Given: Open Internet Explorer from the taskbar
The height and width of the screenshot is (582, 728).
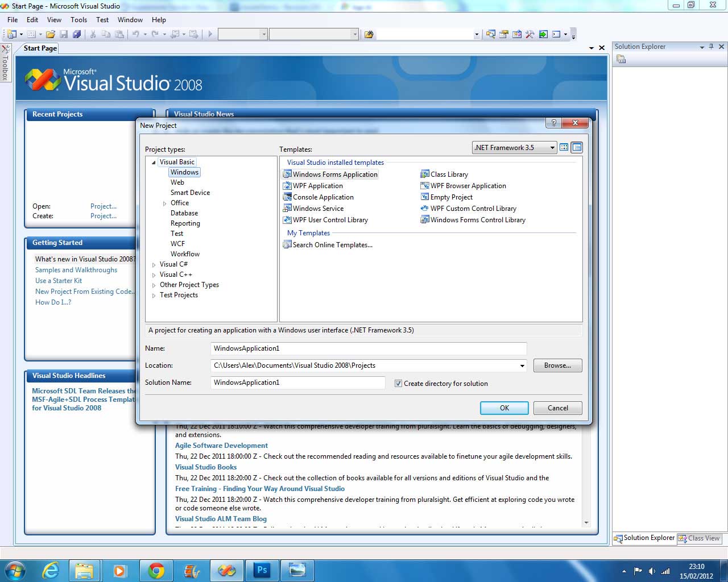Looking at the screenshot, I should [x=50, y=570].
